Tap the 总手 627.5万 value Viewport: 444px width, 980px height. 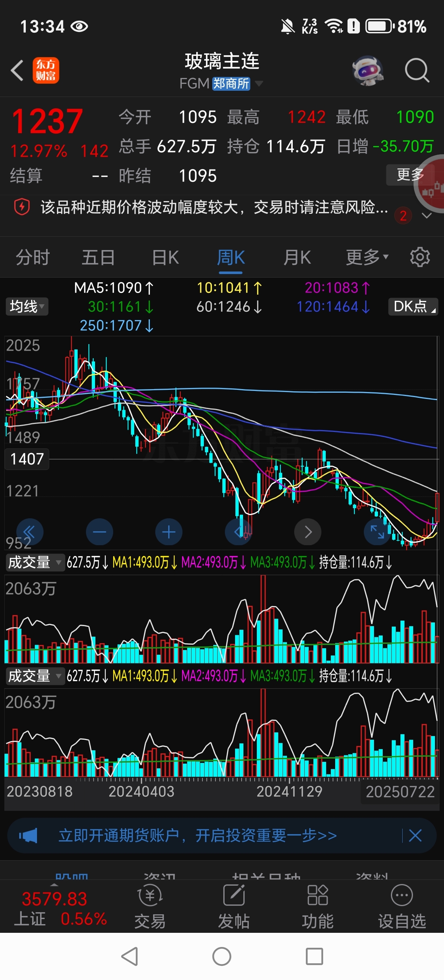(x=187, y=147)
